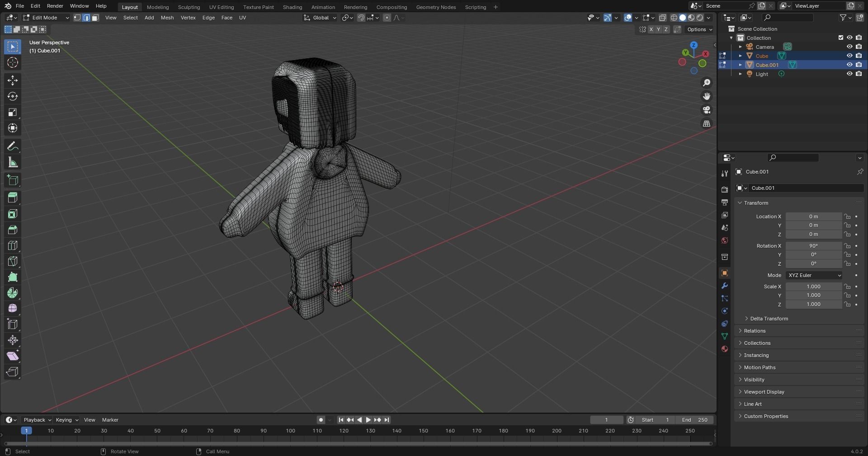This screenshot has width=868, height=456.
Task: Switch to face select mode
Action: pyautogui.click(x=95, y=18)
